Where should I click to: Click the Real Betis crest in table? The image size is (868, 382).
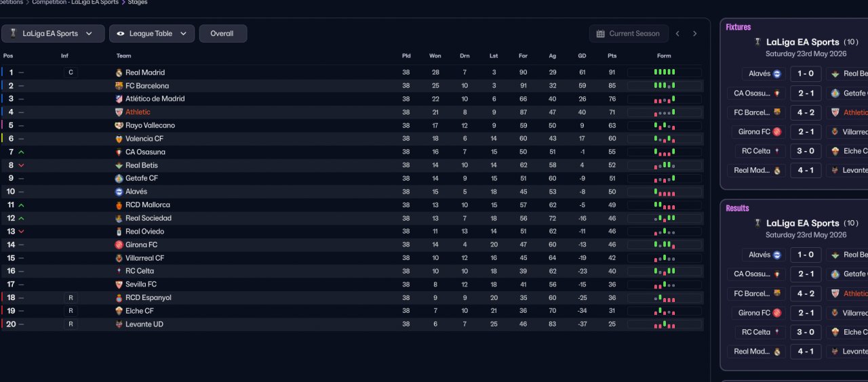(119, 165)
